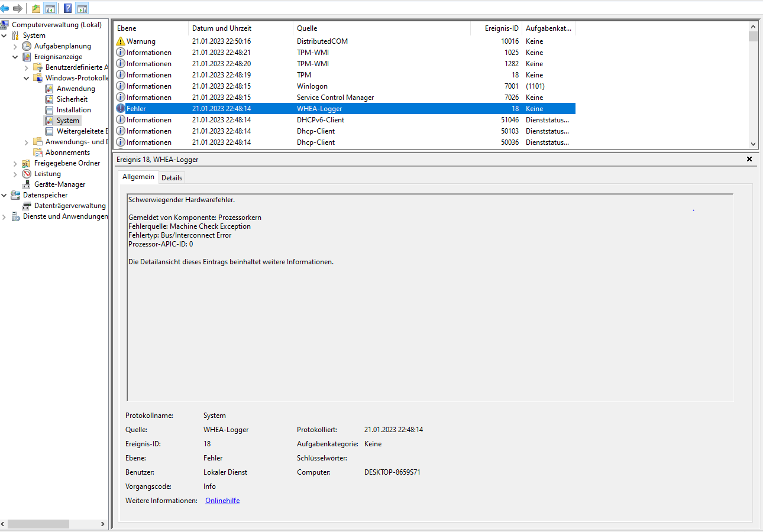Expand the Freigegebene Ordner node
Screen dimensions: 763x532
click(x=15, y=163)
